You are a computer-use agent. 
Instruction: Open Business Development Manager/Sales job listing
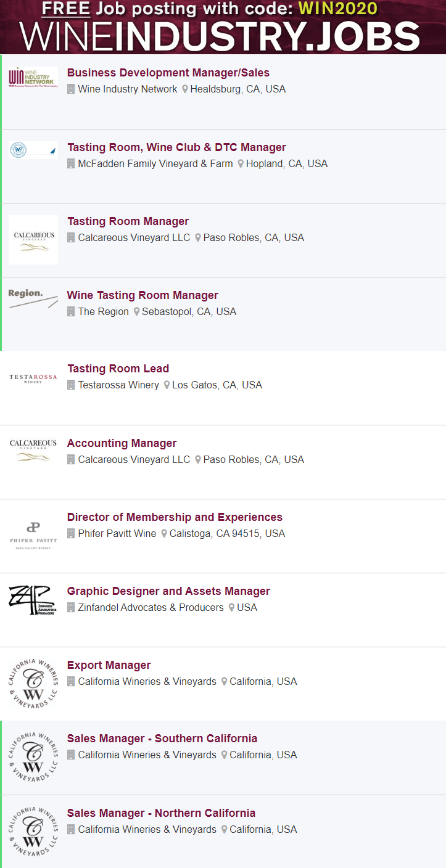click(168, 73)
